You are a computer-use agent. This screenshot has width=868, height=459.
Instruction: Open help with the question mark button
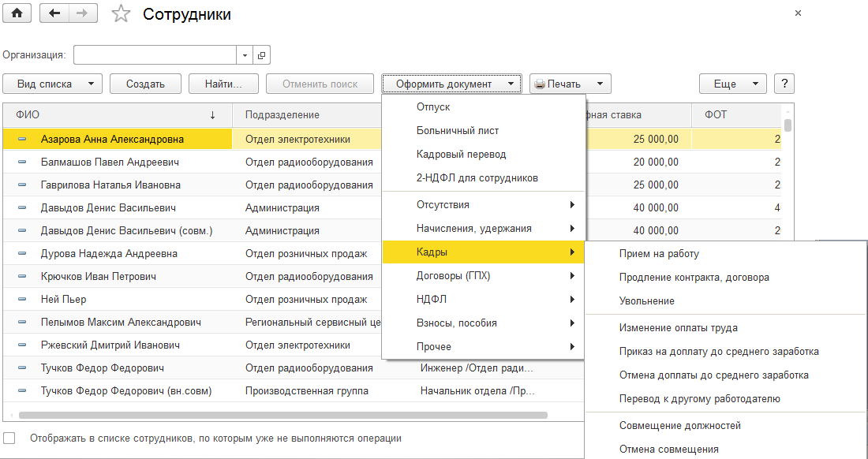coord(784,84)
